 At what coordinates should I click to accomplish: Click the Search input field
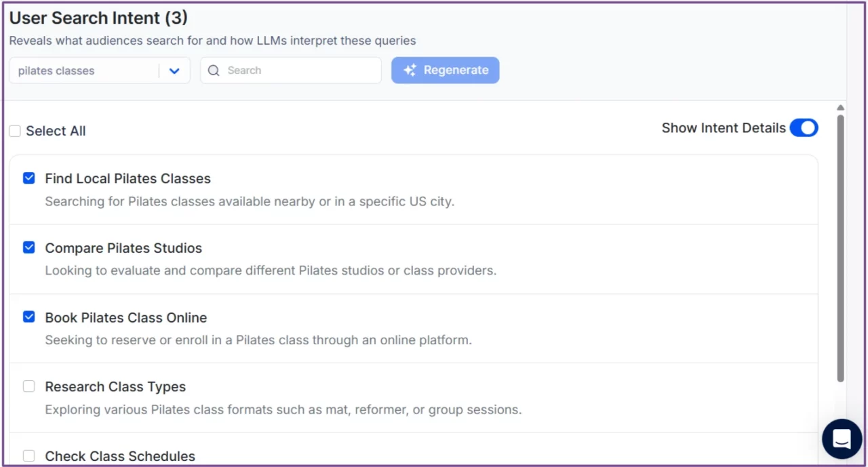click(x=298, y=70)
